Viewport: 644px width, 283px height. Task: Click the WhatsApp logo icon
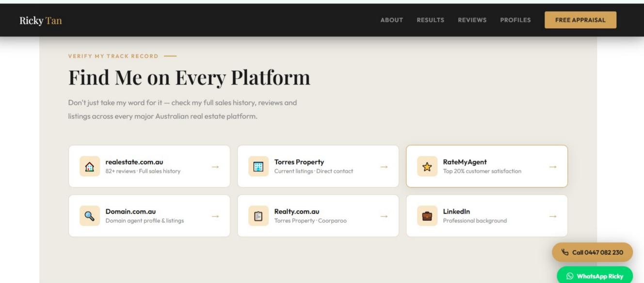point(570,276)
